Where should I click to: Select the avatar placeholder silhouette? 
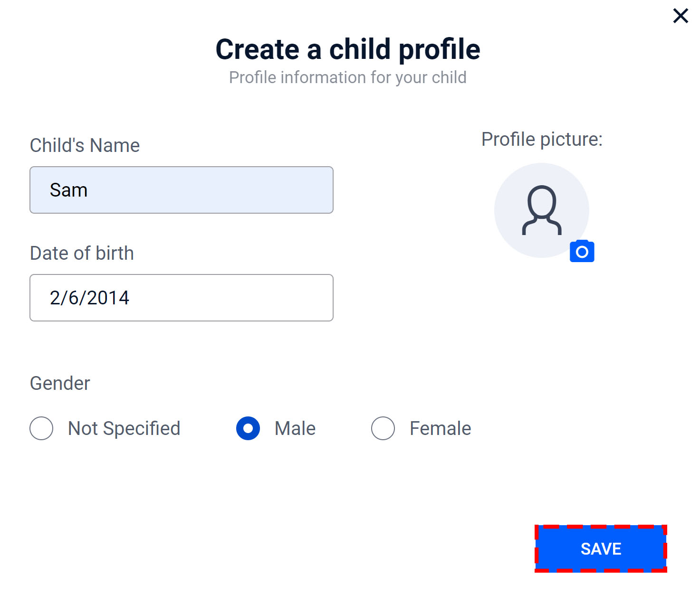(x=542, y=210)
